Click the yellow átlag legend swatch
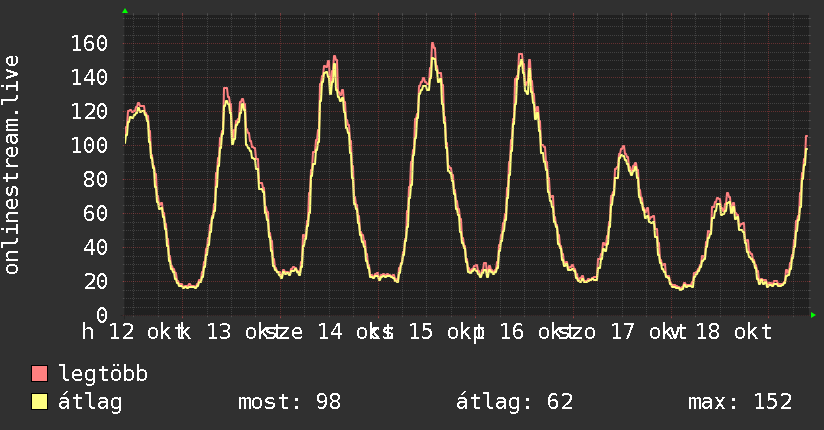824x430 pixels. click(39, 402)
